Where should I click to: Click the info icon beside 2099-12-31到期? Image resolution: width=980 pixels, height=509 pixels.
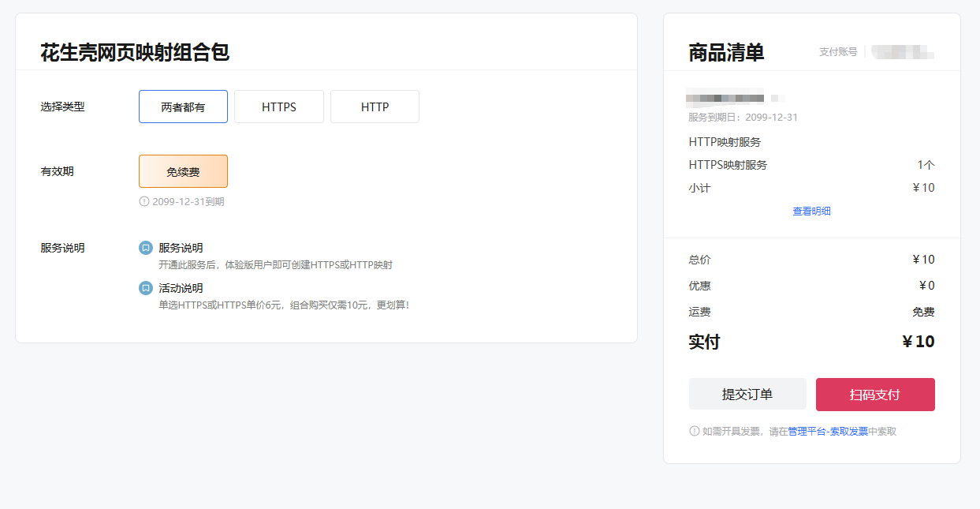(144, 201)
